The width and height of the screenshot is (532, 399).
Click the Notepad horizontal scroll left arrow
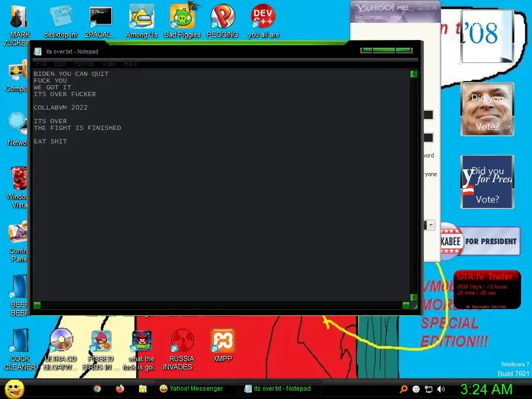37,305
